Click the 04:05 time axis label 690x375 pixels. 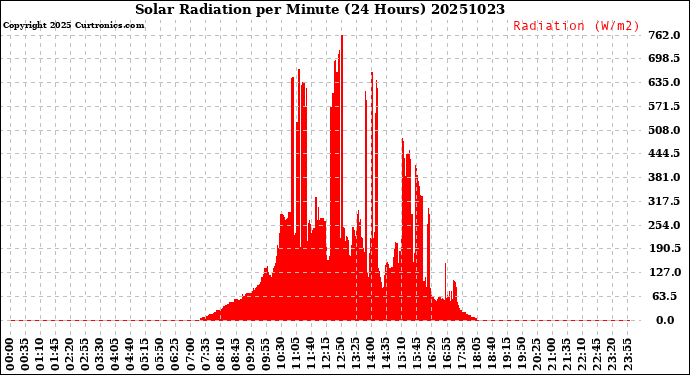(x=115, y=355)
